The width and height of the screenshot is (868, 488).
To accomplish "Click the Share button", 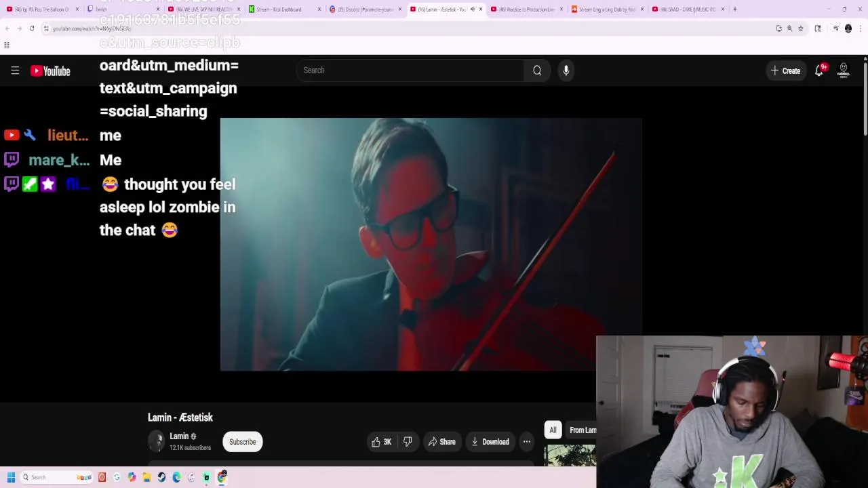I will point(441,442).
